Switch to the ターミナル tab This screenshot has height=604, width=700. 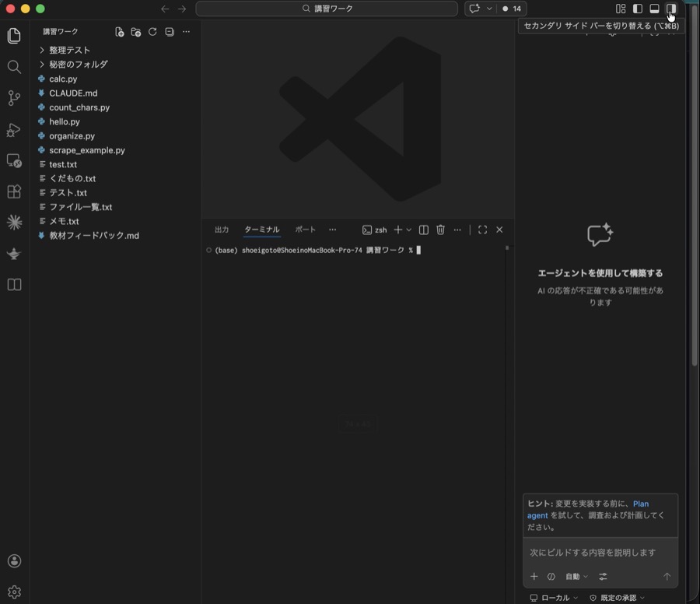pos(261,230)
